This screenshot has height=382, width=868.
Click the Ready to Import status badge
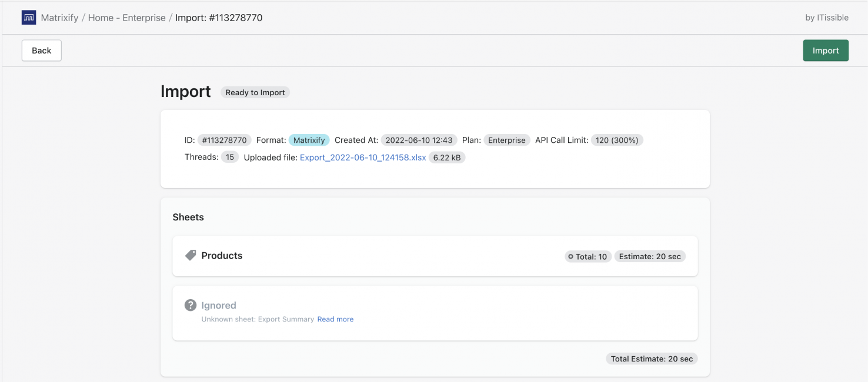(x=255, y=92)
